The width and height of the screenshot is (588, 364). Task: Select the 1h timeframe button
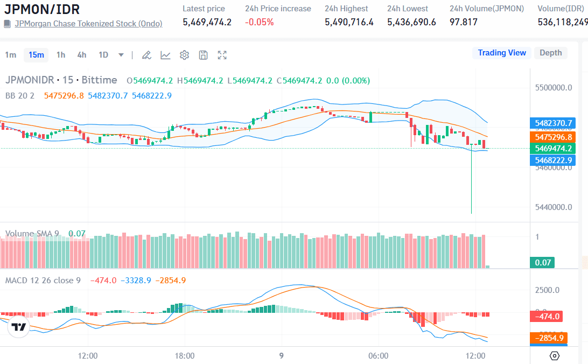tap(61, 55)
